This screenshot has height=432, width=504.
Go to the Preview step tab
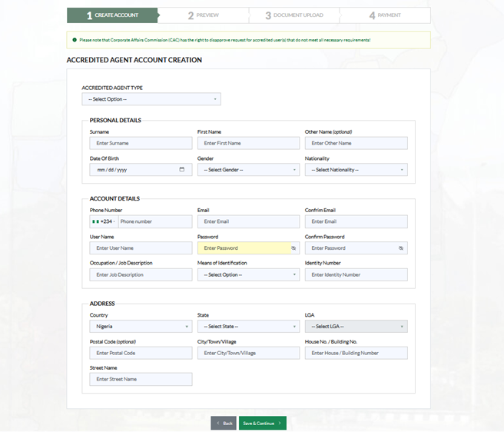(x=203, y=15)
